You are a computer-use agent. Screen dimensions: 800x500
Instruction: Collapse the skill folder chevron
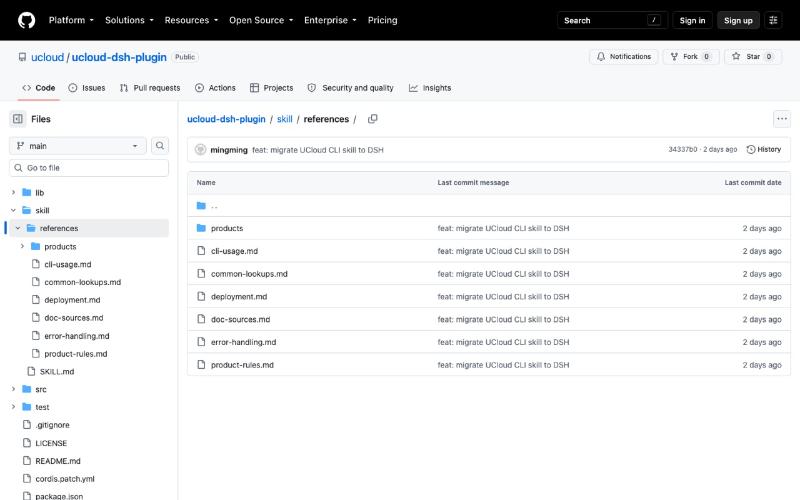(x=13, y=210)
